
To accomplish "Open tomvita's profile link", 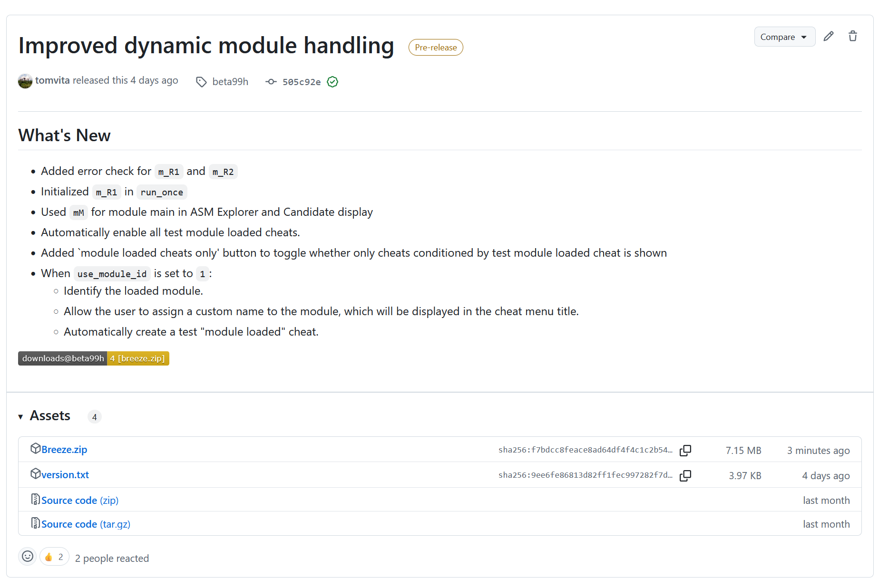I will click(52, 80).
